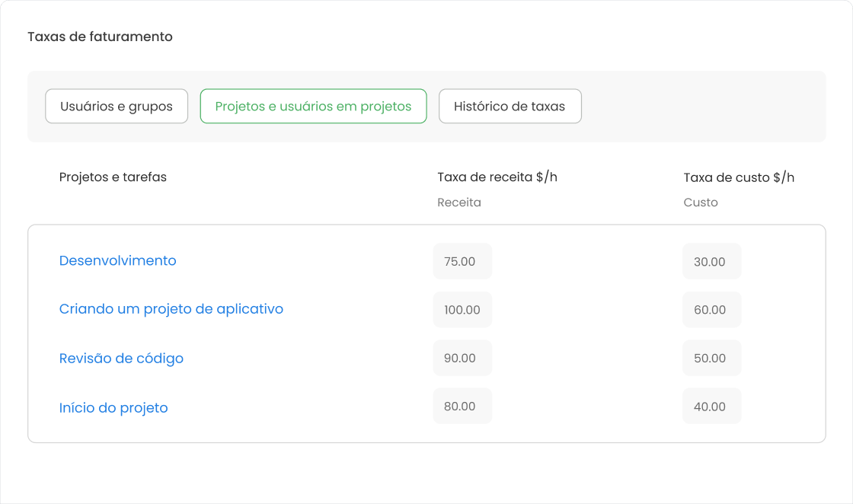Open the Histórico de taxas tab

pos(510,107)
